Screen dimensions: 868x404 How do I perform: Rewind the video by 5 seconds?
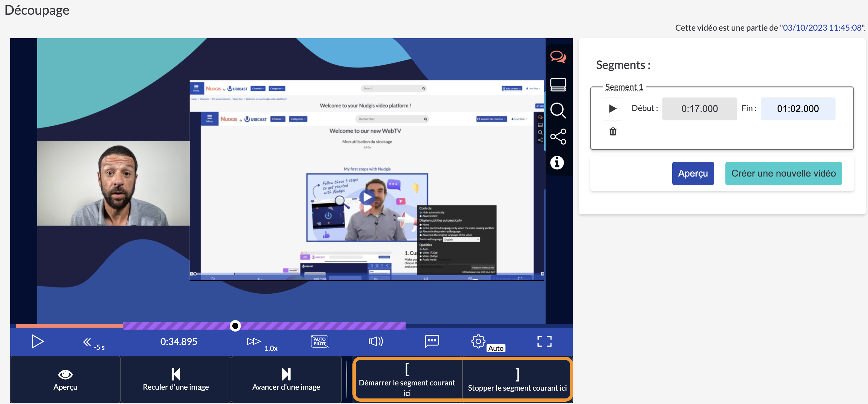[x=94, y=343]
